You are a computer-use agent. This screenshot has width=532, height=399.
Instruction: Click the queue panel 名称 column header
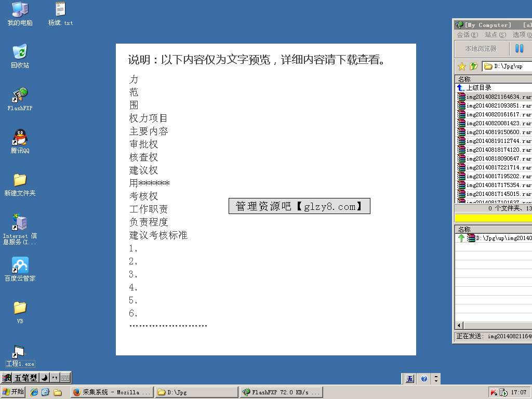point(494,229)
